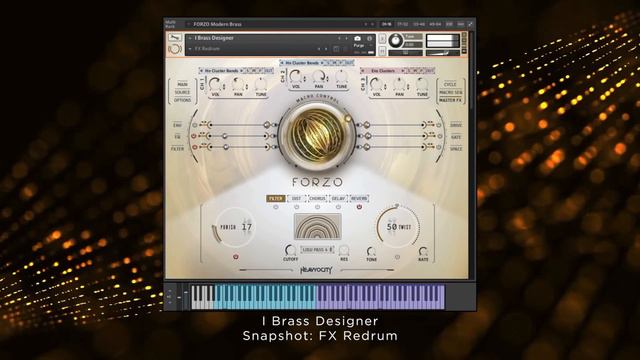Viewport: 640px width, 360px height.
Task: Click the filter curve display thumbnail
Action: coord(318,227)
